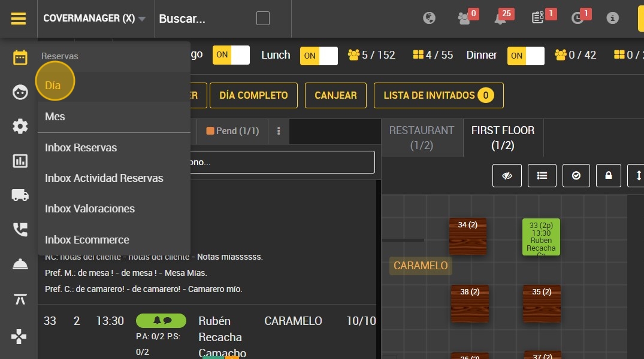Select Día in the Reservas menu
644x359 pixels.
[53, 86]
